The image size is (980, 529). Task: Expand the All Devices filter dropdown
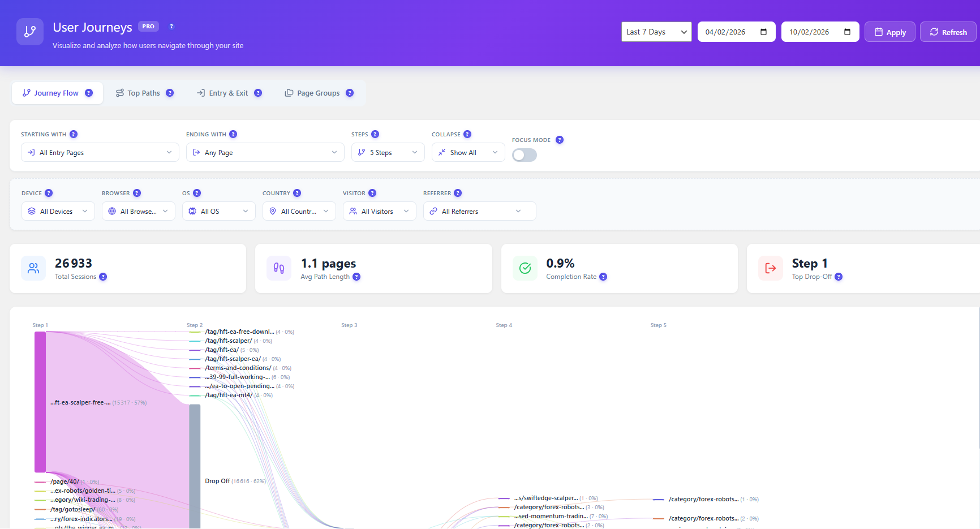point(58,210)
